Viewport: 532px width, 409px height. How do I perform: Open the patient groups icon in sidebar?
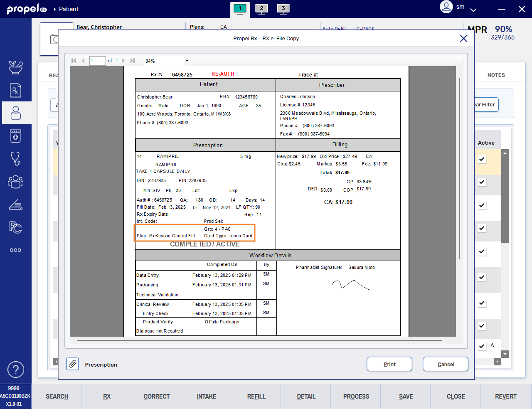coord(15,182)
